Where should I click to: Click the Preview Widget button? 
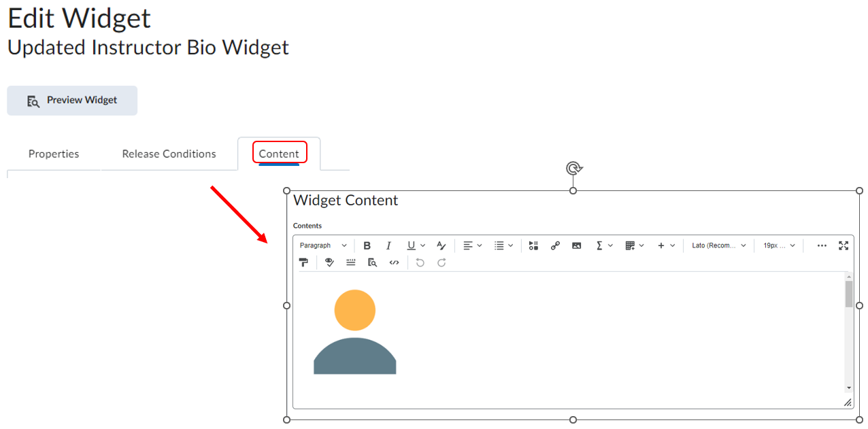(x=72, y=101)
